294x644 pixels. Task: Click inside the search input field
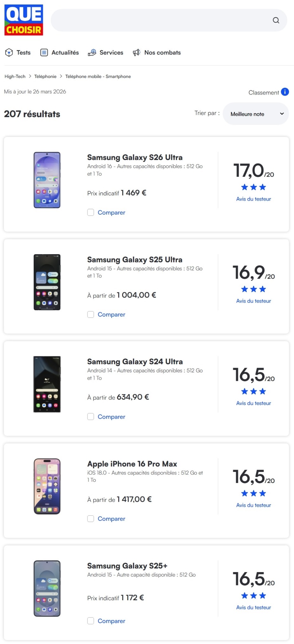[x=159, y=20]
